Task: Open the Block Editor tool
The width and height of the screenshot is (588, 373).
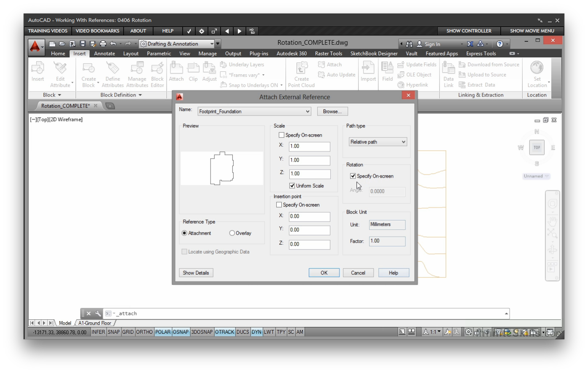Action: coord(157,75)
